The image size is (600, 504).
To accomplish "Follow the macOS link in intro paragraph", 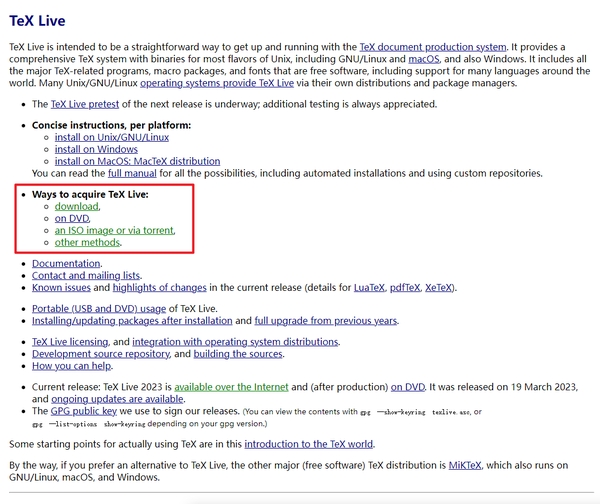I will point(424,59).
